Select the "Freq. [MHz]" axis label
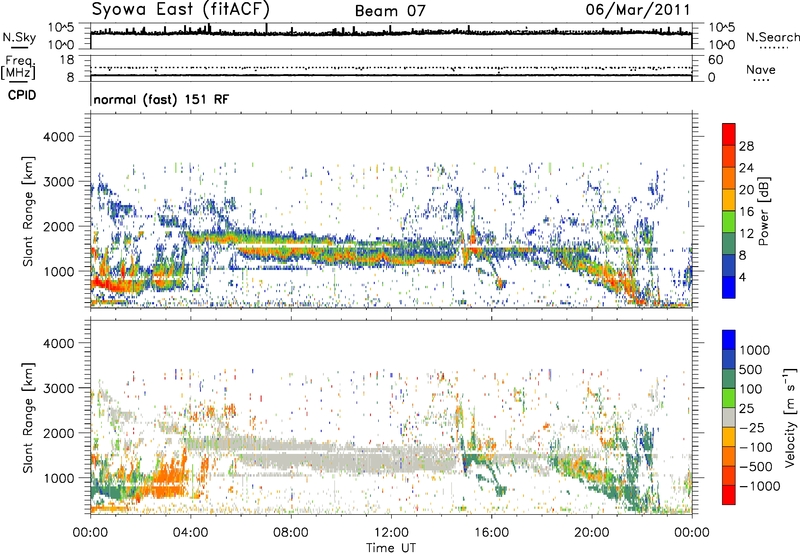Screen dimensions: 800x554 tap(18, 67)
